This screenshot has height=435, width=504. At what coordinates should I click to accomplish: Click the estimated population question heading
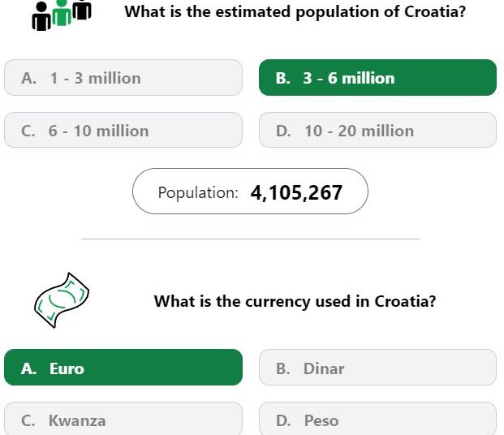point(295,12)
